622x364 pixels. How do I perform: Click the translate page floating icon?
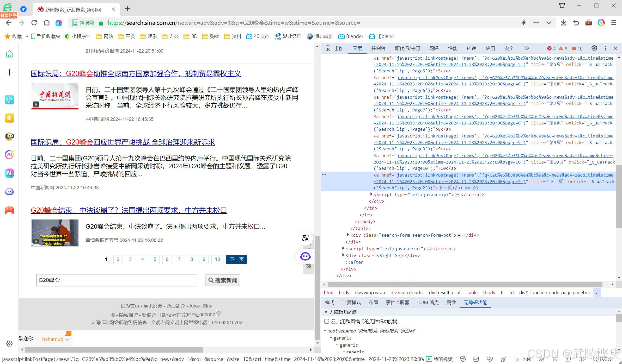pyautogui.click(x=305, y=237)
